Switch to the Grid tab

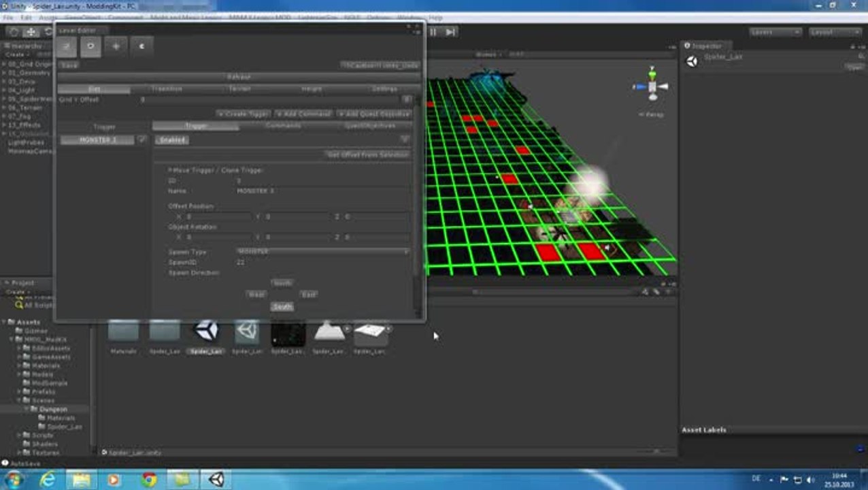tap(94, 89)
